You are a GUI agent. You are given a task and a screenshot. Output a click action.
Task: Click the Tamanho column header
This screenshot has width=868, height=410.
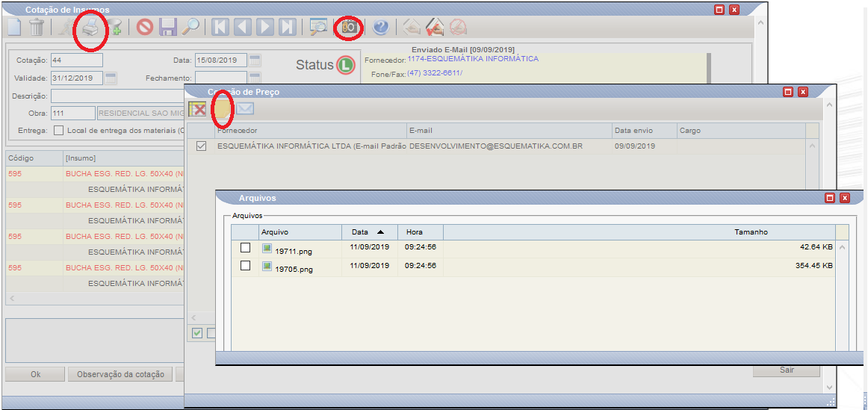click(639, 232)
